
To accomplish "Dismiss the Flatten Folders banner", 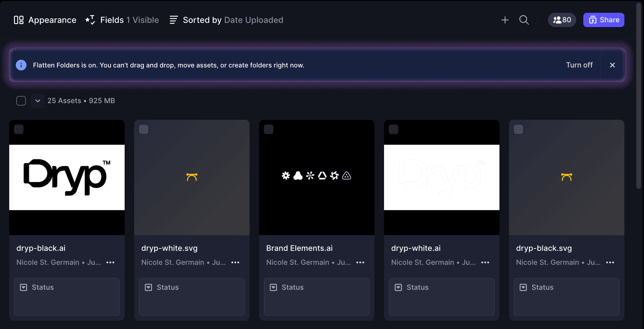I will point(612,65).
